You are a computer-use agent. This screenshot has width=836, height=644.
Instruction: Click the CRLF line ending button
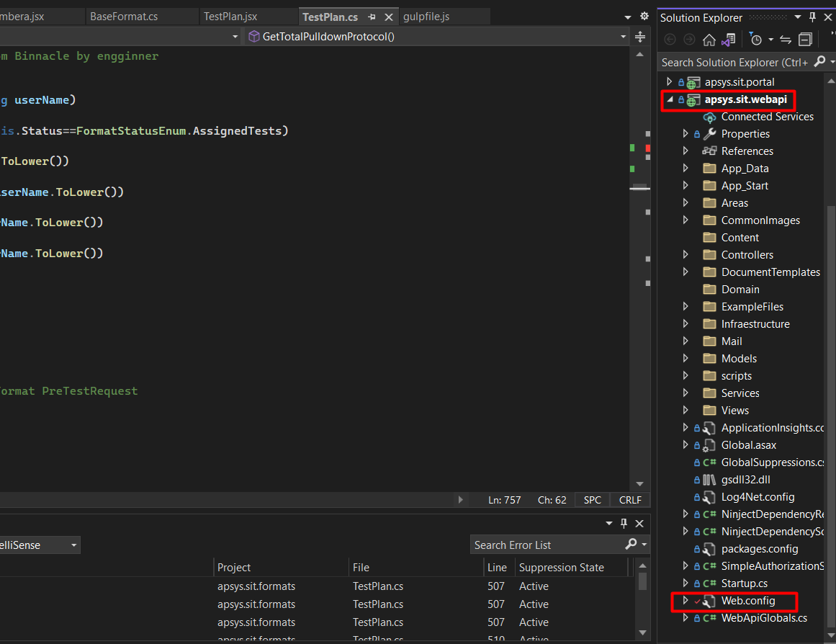pyautogui.click(x=630, y=500)
